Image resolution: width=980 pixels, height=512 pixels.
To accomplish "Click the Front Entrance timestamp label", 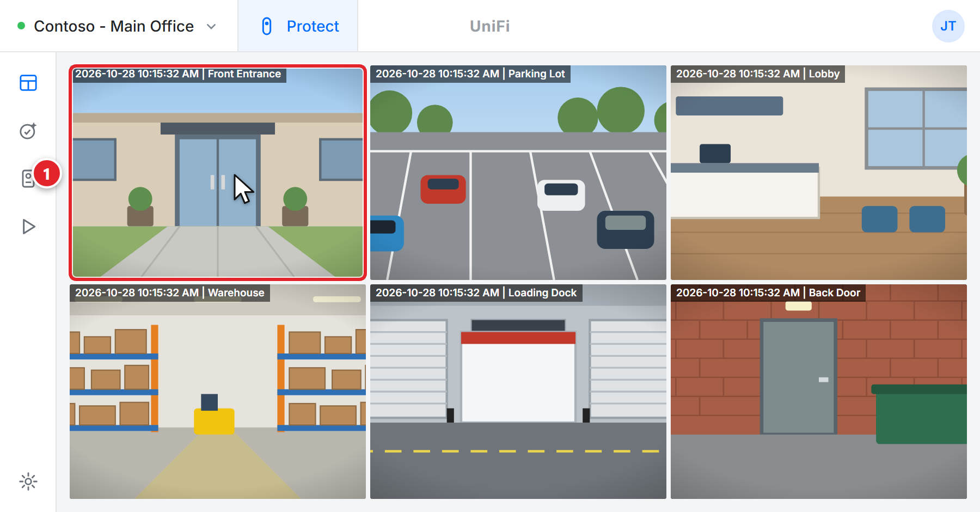I will 178,74.
